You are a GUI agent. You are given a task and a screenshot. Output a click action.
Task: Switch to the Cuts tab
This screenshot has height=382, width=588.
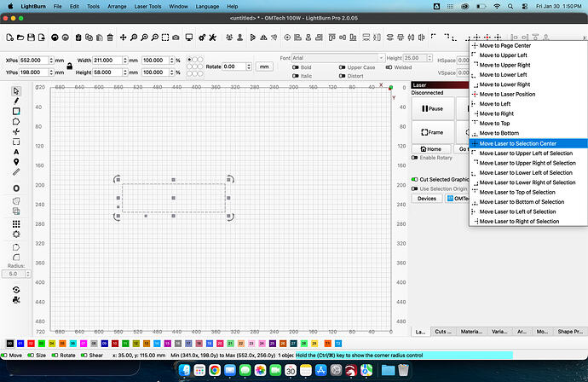tap(443, 332)
